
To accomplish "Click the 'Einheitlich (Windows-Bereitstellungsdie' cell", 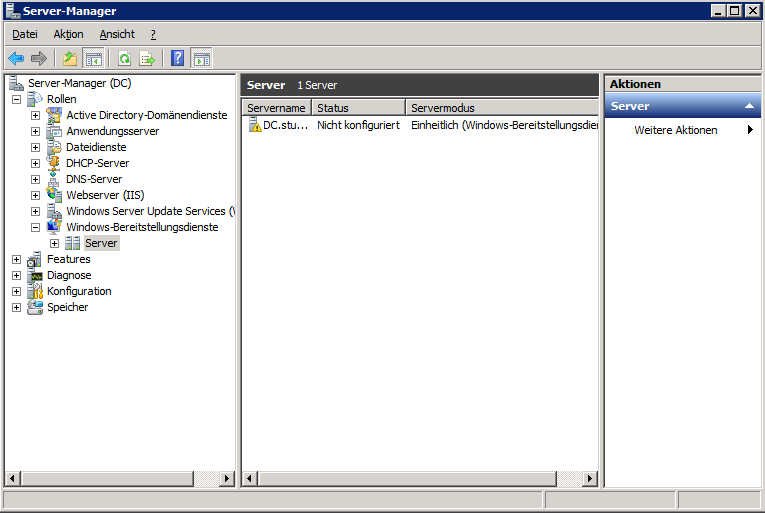I will [x=504, y=125].
